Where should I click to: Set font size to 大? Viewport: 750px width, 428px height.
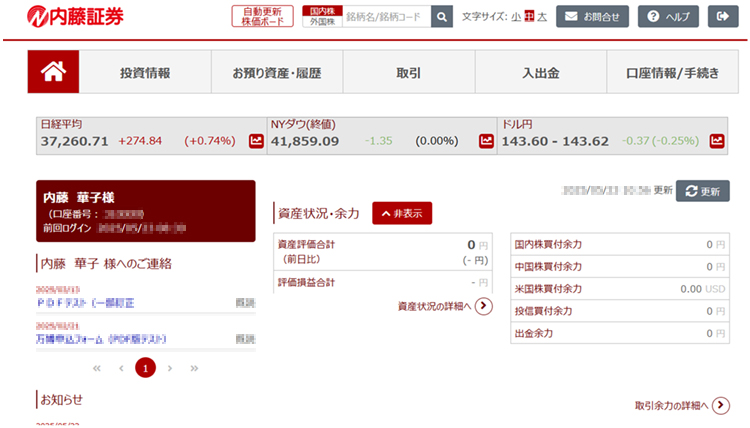click(542, 17)
